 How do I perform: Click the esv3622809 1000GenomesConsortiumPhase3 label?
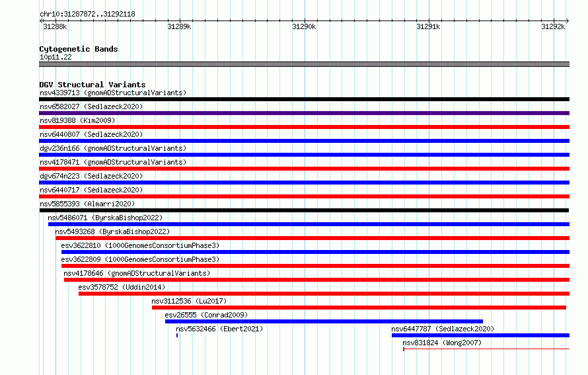pyautogui.click(x=140, y=259)
